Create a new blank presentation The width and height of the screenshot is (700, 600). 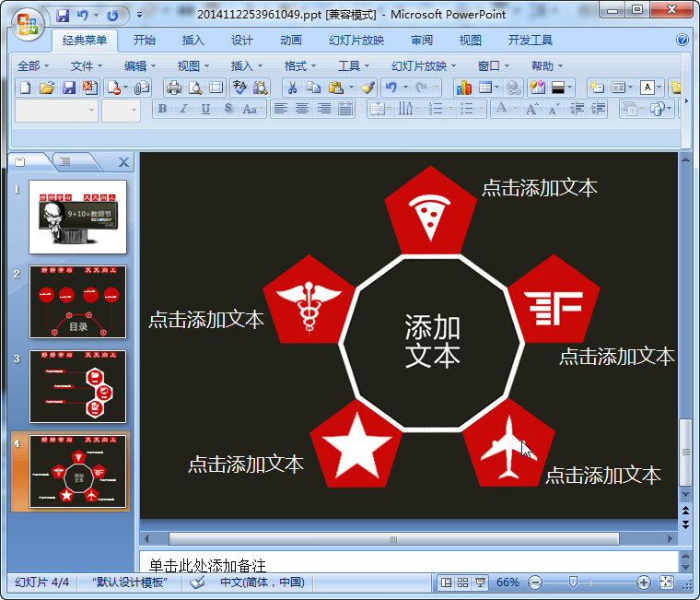(25, 88)
